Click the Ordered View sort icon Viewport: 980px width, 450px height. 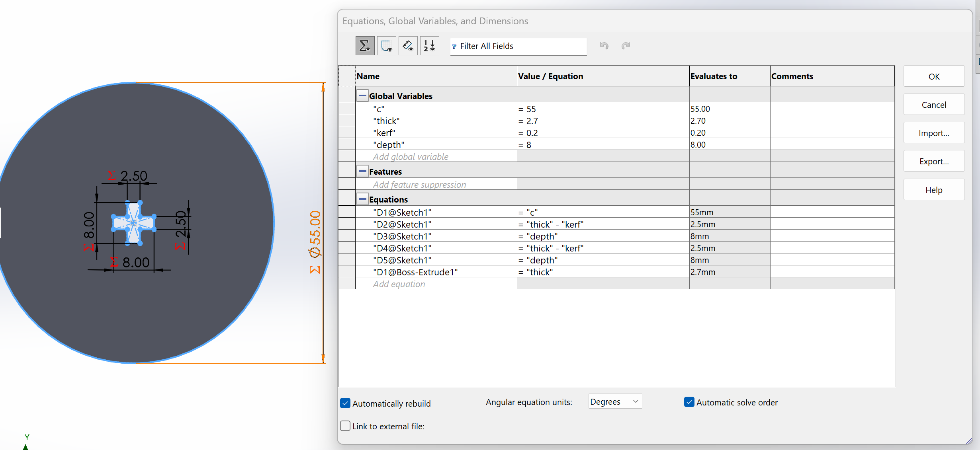pyautogui.click(x=429, y=46)
